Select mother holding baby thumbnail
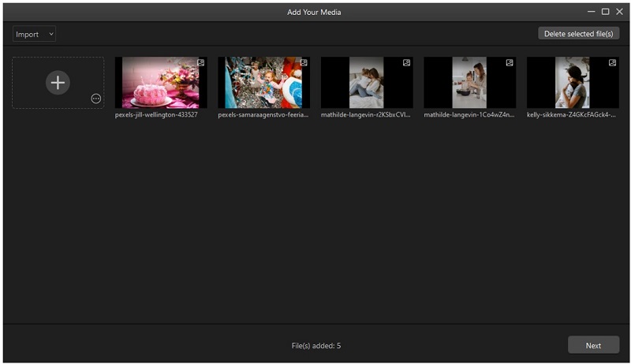The height and width of the screenshot is (364, 631). coord(573,83)
